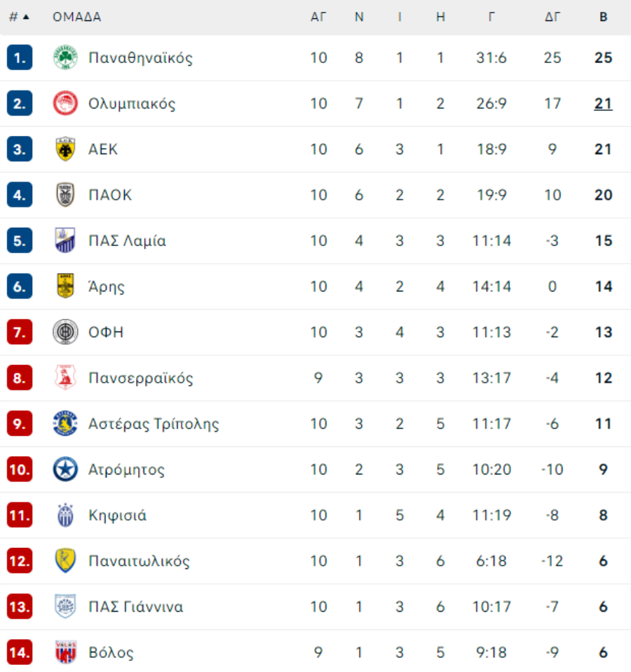
Task: Sort standings by the Β points header
Action: click(x=603, y=17)
